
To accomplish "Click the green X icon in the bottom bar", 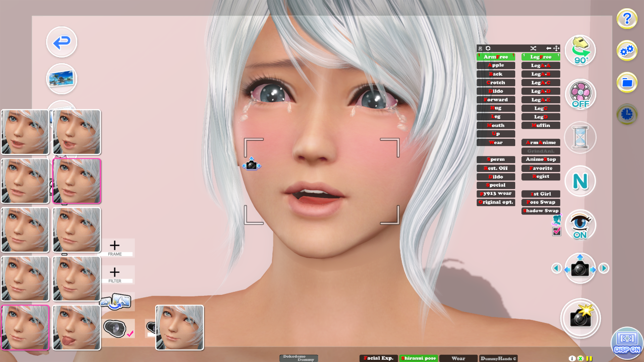I will (581, 358).
